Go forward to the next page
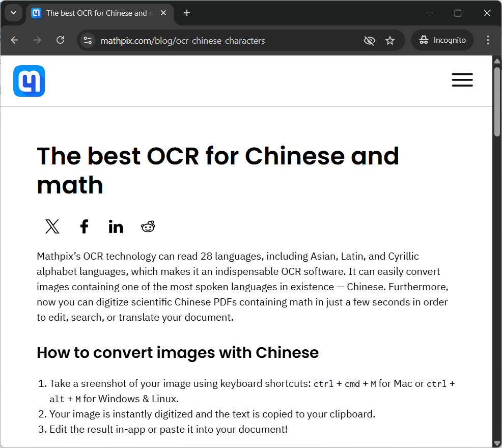The width and height of the screenshot is (502, 448). point(38,40)
